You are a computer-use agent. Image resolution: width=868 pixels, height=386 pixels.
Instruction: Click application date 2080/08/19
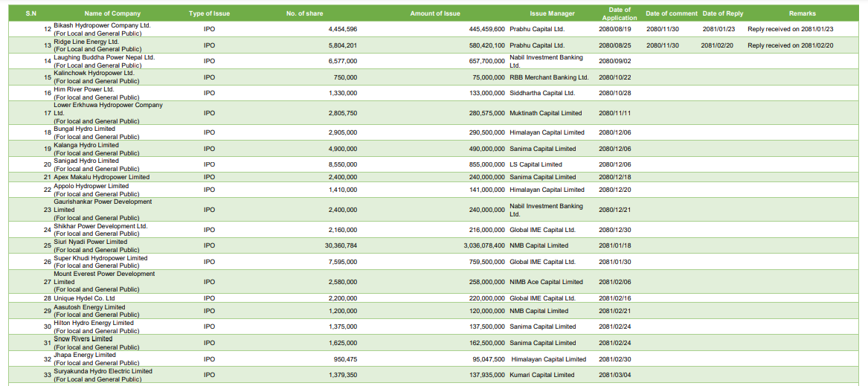click(x=615, y=29)
